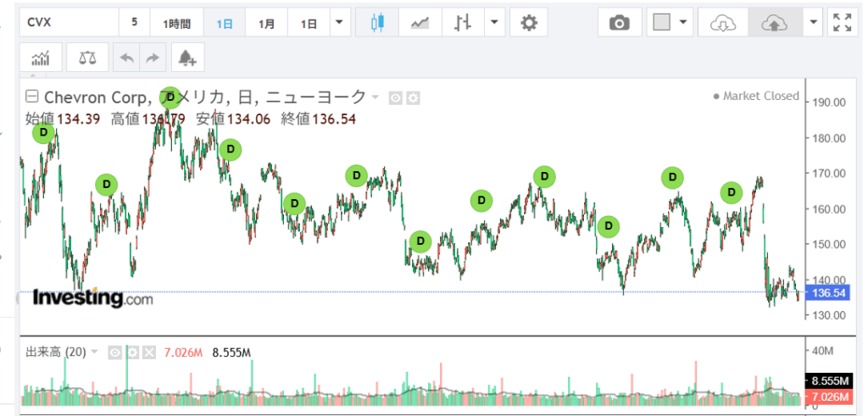
Task: Click the red 7.026M volume axis label
Action: (828, 397)
